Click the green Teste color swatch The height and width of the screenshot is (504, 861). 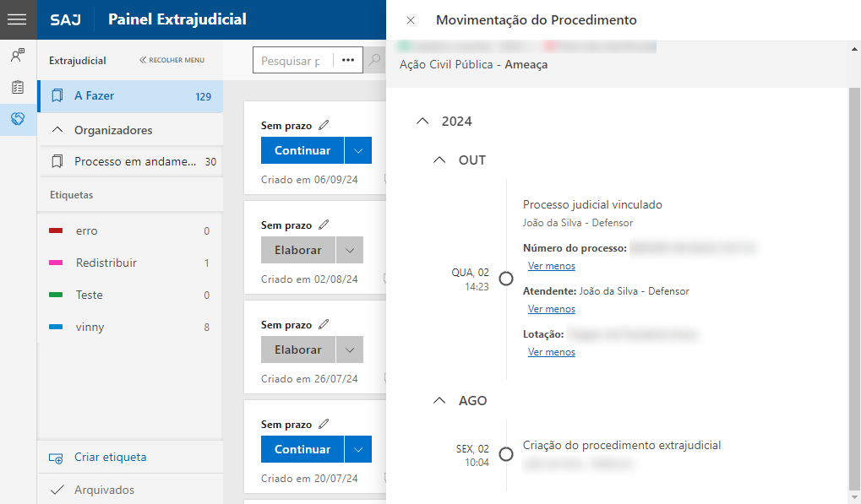coord(56,295)
